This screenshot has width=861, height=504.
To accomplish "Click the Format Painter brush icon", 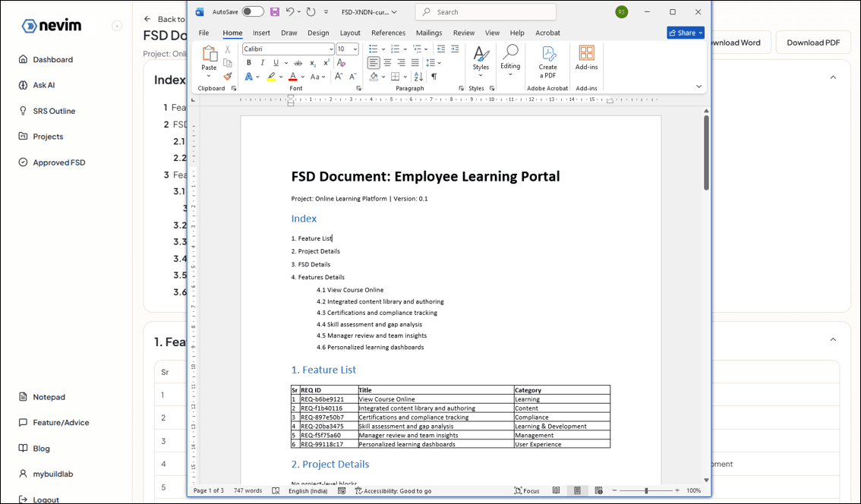I will pos(228,77).
